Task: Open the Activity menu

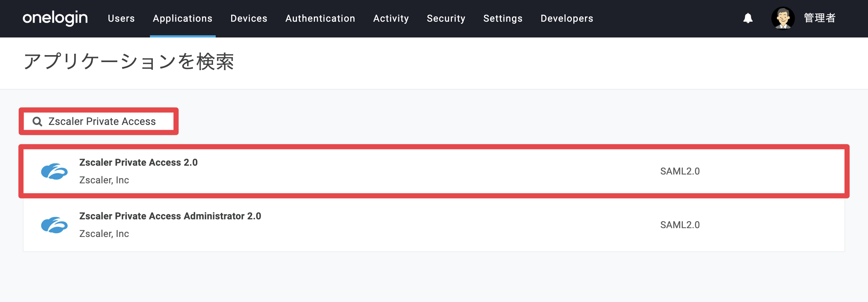Action: pyautogui.click(x=391, y=18)
